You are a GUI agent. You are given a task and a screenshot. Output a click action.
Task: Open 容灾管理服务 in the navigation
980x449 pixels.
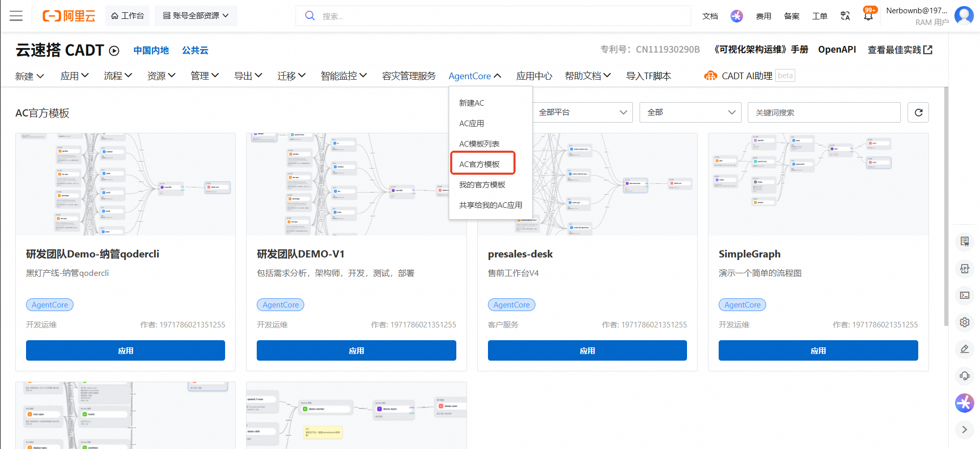pos(409,76)
